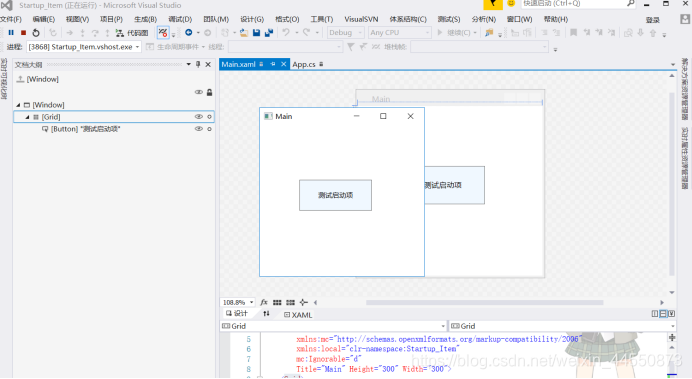The height and width of the screenshot is (379, 692).
Task: Collapse the pane with chevron icon
Action: click(671, 314)
